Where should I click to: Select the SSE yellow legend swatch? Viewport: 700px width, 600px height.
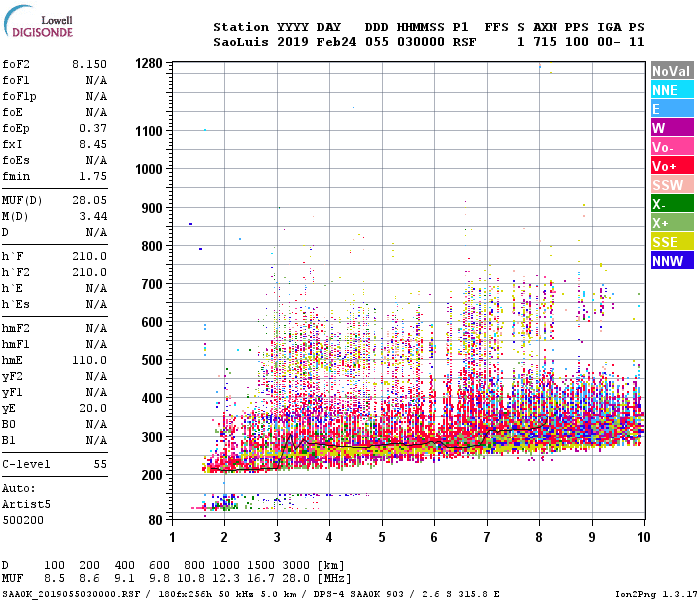pos(672,242)
